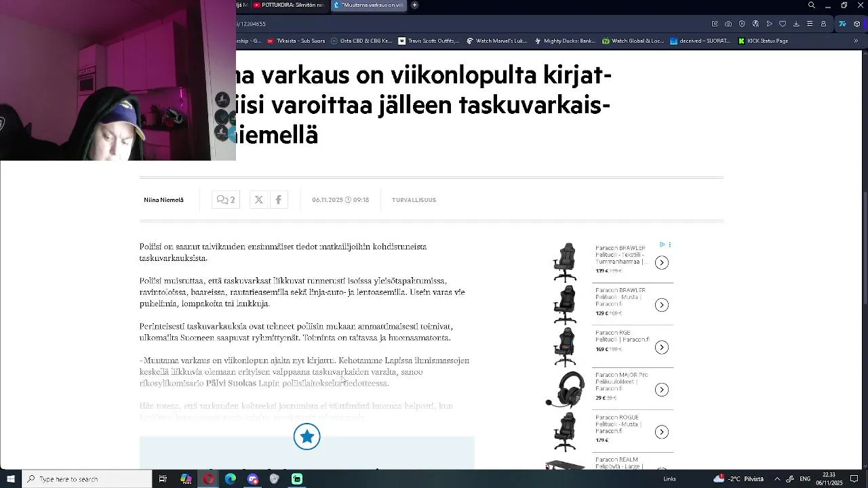Click the translate globe icon in address bar
Screen dimensions: 868x488
[x=755, y=24]
